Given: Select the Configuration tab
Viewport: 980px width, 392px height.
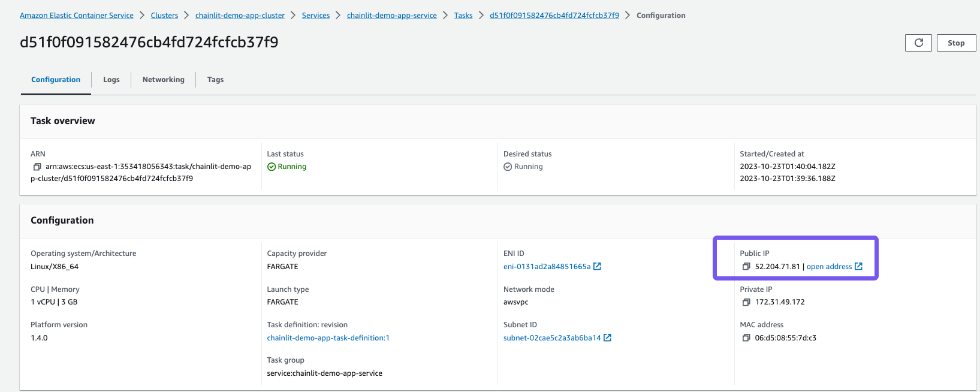Looking at the screenshot, I should (56, 80).
